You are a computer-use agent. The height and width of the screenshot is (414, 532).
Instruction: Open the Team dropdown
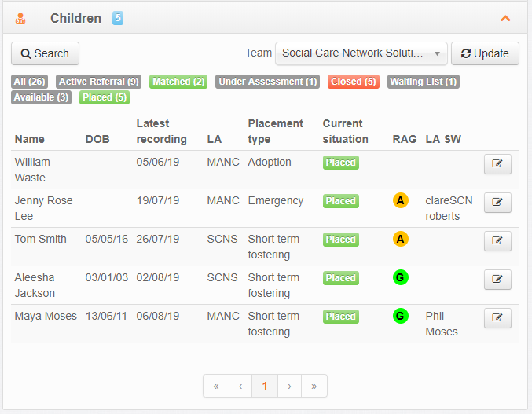(361, 53)
